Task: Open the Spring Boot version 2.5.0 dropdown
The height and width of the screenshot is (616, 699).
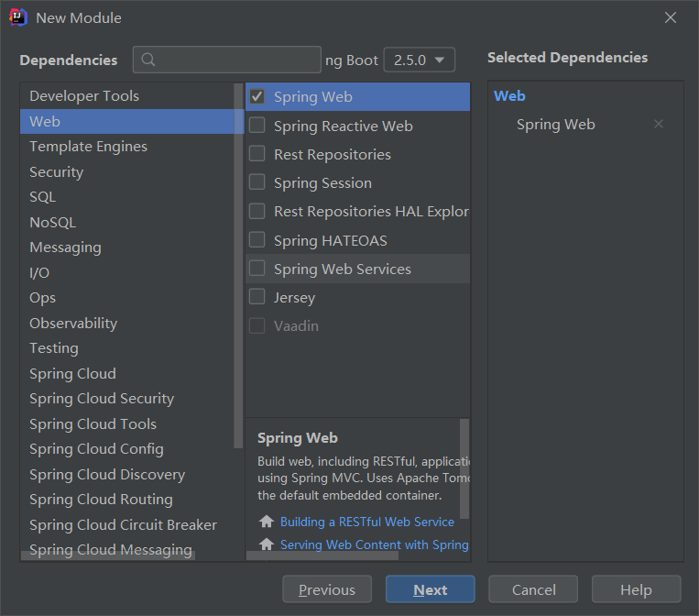Action: point(419,60)
